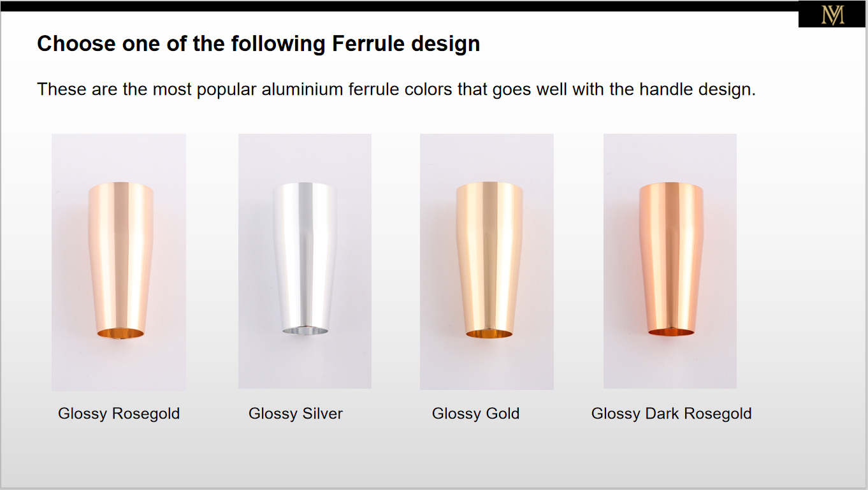Click the dark rosegold ferrule's bottom opening
Image resolution: width=868 pixels, height=490 pixels.
pyautogui.click(x=671, y=331)
